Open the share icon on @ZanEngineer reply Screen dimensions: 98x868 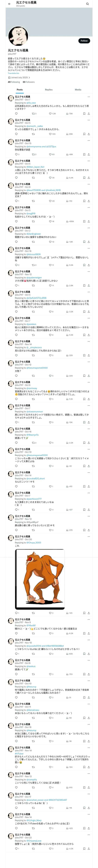[89, 242]
